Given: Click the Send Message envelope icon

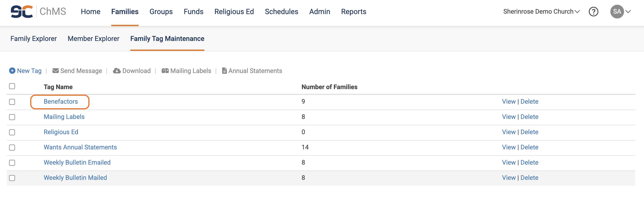Looking at the screenshot, I should tap(55, 71).
